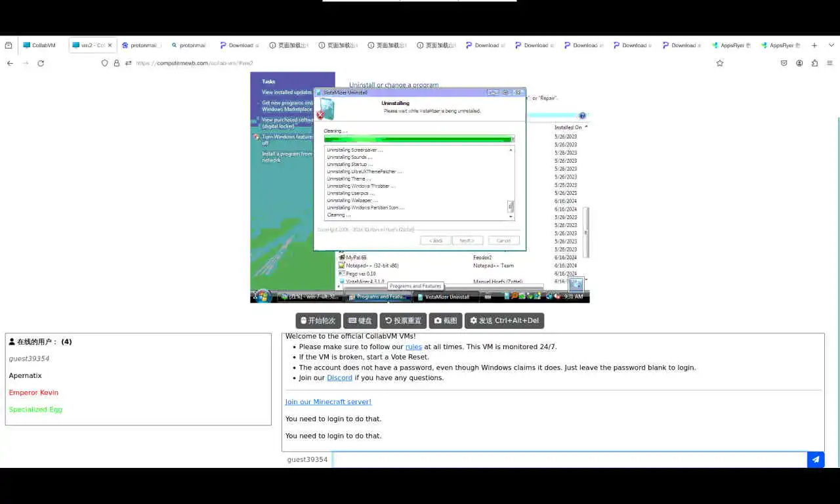The width and height of the screenshot is (840, 504).
Task: Select user Emperor Kevin in the list
Action: click(33, 392)
